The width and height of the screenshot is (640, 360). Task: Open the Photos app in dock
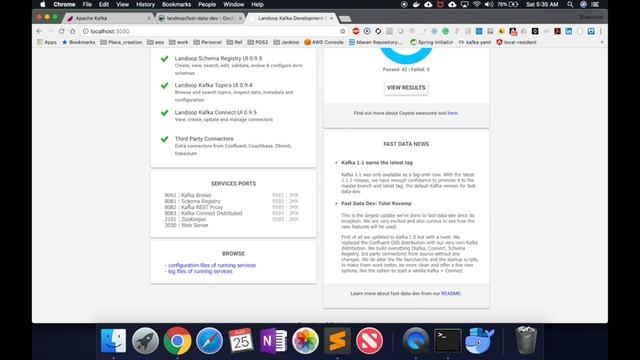pyautogui.click(x=305, y=340)
